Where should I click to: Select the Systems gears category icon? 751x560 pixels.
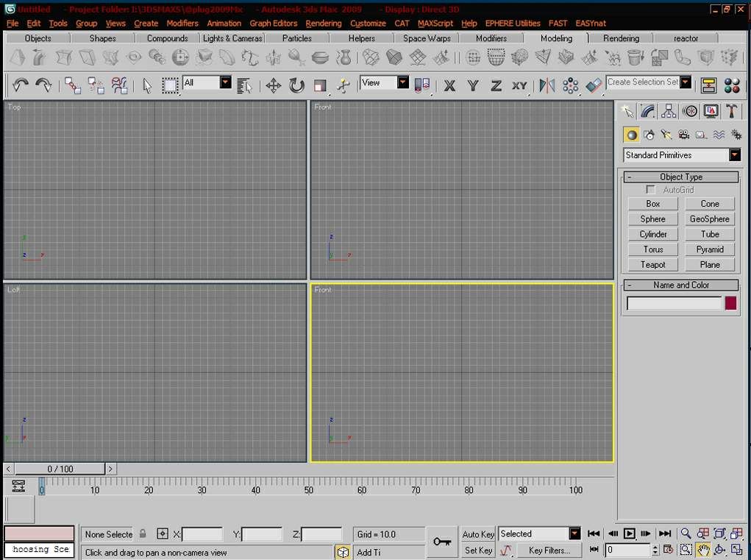click(x=736, y=135)
